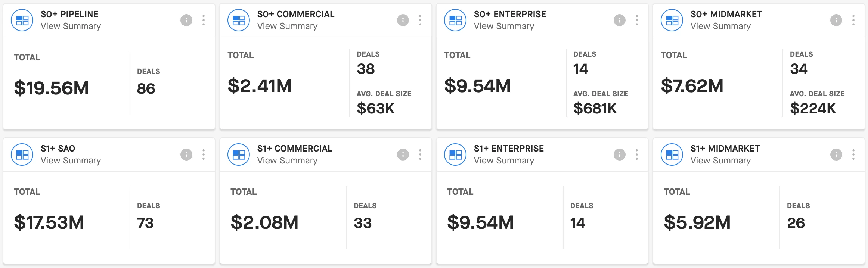Show info for S1+ SAO card
This screenshot has height=268, width=868.
pyautogui.click(x=186, y=155)
